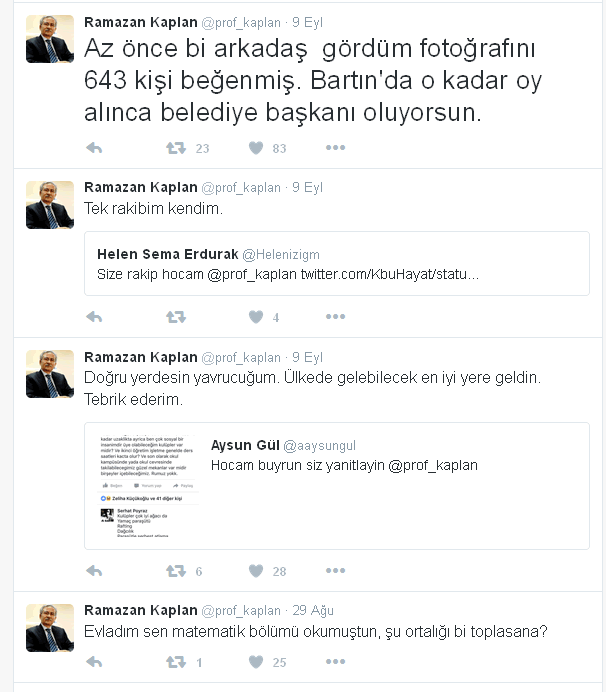This screenshot has height=692, width=606.
Task: Open the 29 Ağu tweet timestamp
Action: [x=313, y=610]
